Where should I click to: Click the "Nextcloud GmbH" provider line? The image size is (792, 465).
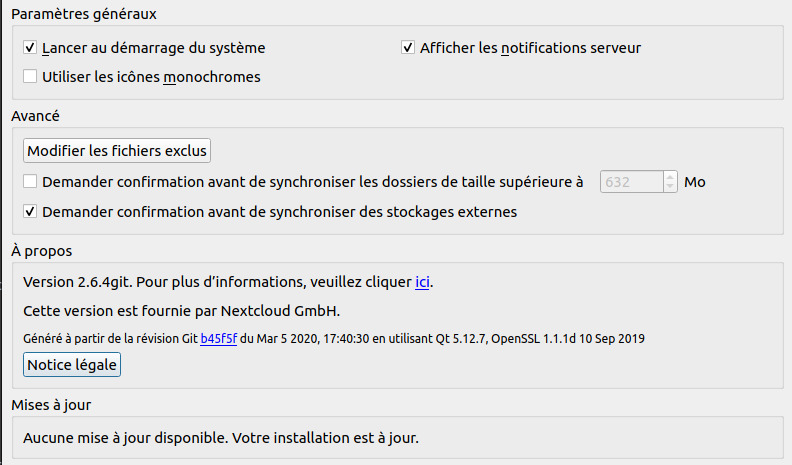181,310
